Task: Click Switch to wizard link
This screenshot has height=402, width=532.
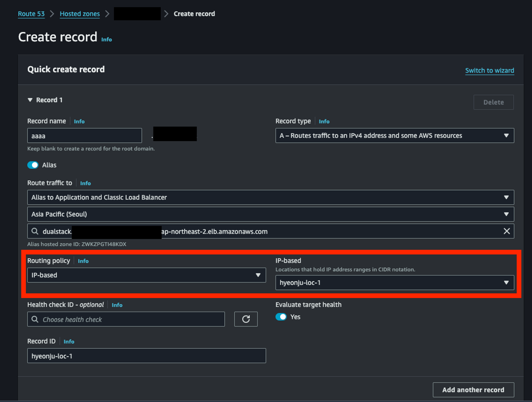Action: tap(489, 71)
